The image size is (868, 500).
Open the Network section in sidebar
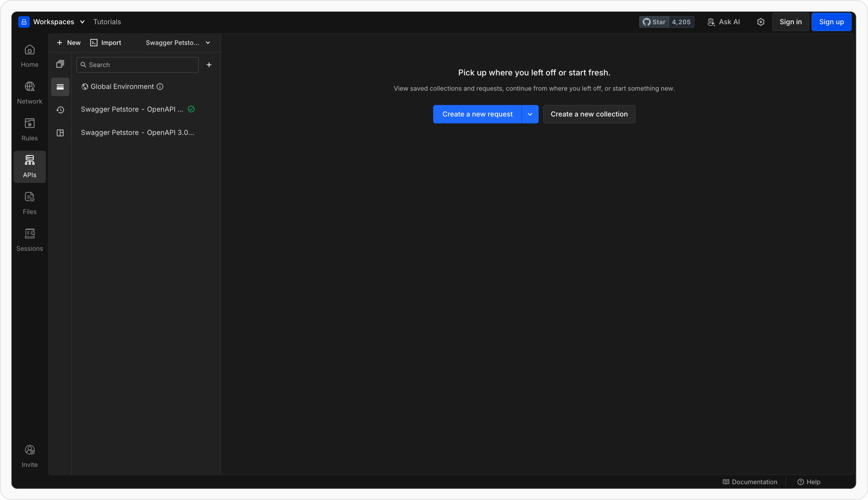coord(30,93)
